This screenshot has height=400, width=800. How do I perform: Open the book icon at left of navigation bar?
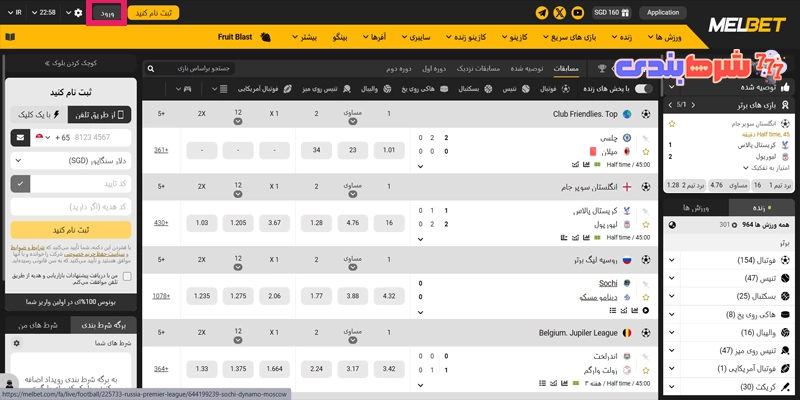[x=10, y=37]
